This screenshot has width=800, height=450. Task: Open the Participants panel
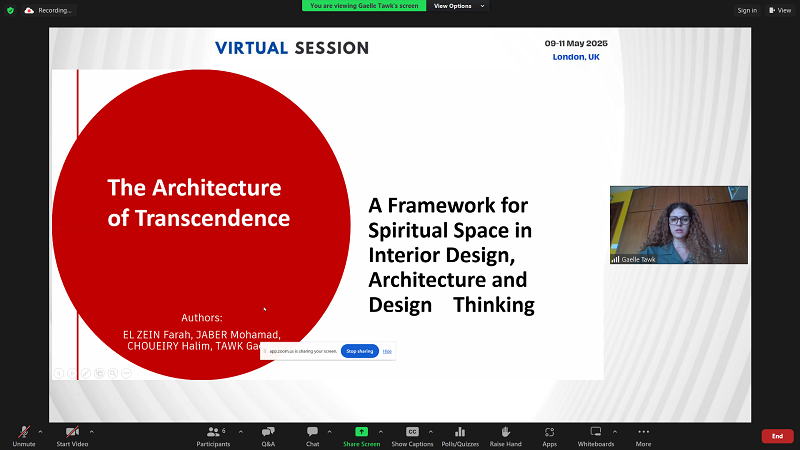213,435
